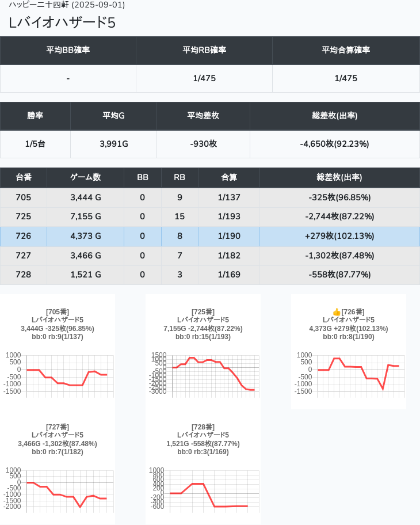Select the 3,466 G cell for machine 727
The height and width of the screenshot is (525, 420).
85,256
